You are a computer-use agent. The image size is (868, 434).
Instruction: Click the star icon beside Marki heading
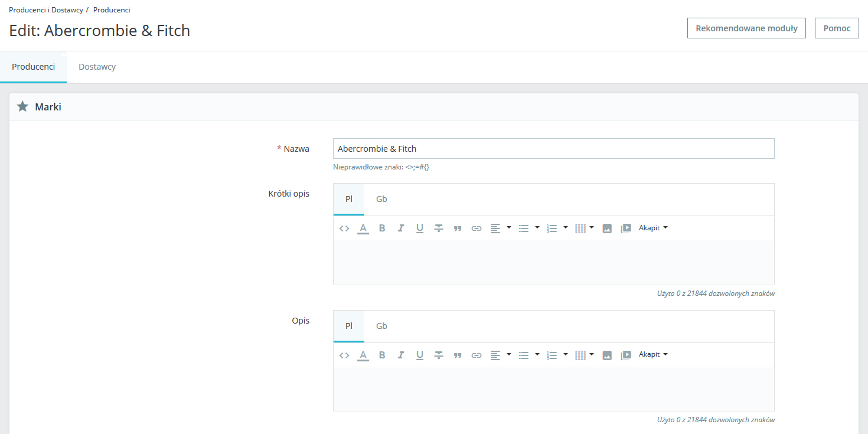pyautogui.click(x=22, y=107)
